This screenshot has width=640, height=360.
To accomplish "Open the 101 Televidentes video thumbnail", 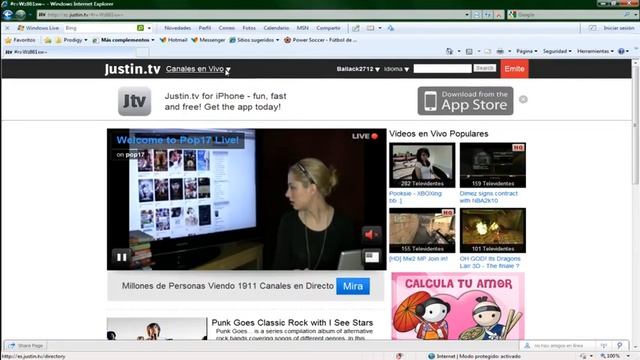I will (493, 231).
